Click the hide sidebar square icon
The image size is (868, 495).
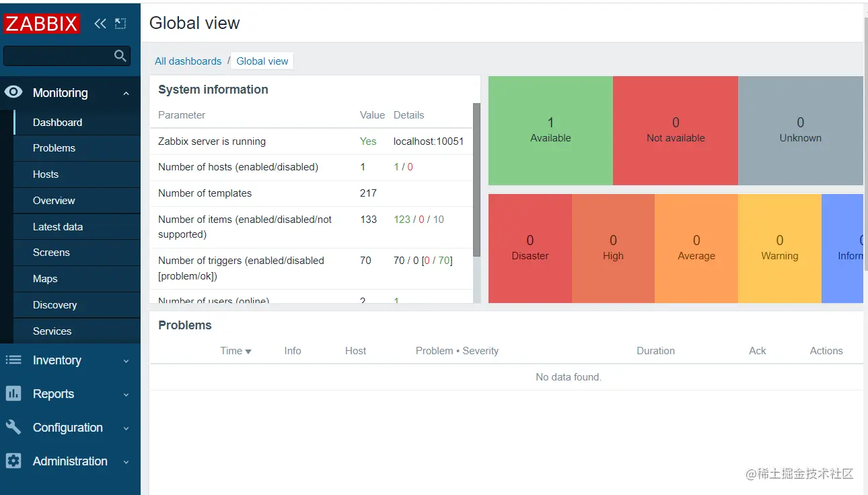coord(120,24)
